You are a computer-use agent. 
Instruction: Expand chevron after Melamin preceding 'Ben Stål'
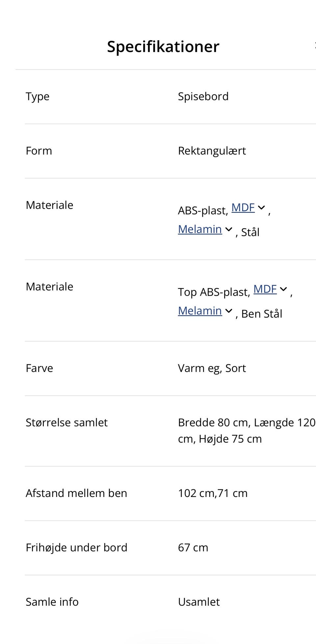tap(229, 311)
